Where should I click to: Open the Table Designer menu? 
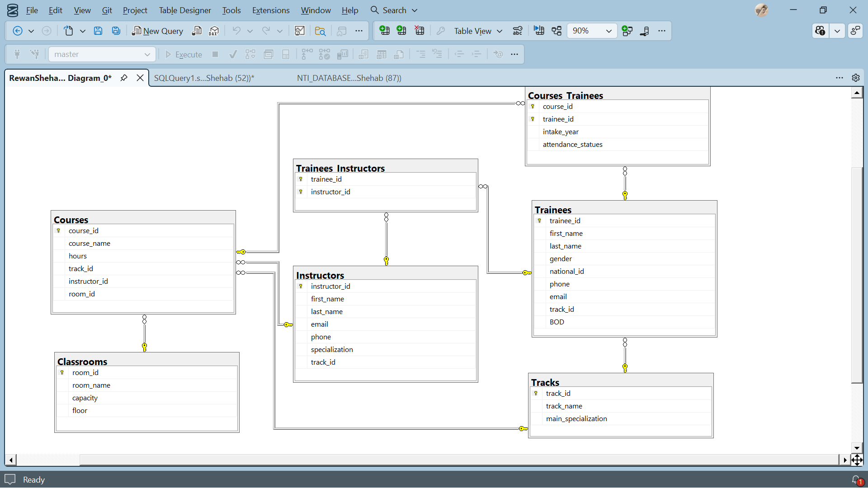pyautogui.click(x=185, y=10)
